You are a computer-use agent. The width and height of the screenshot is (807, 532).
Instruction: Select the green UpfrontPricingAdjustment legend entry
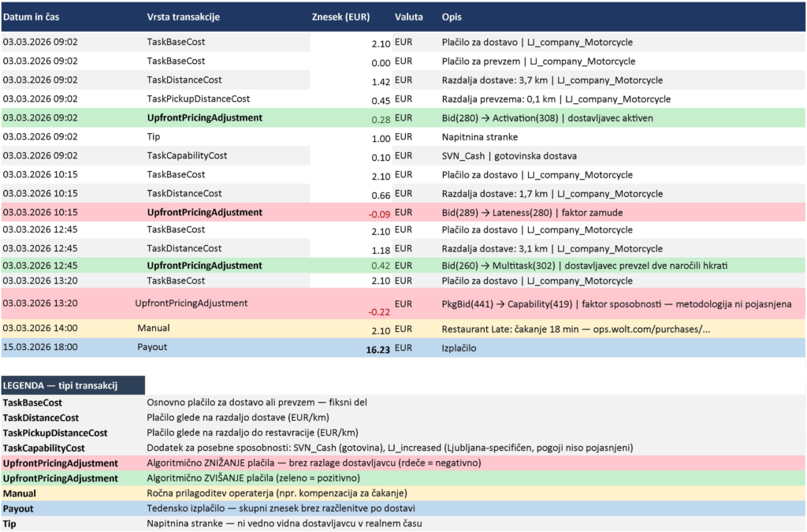tap(61, 478)
